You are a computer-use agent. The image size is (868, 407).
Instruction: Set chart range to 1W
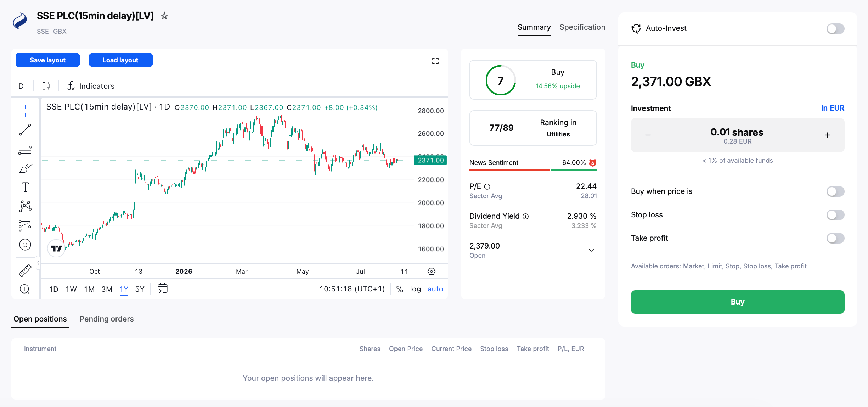pos(71,289)
